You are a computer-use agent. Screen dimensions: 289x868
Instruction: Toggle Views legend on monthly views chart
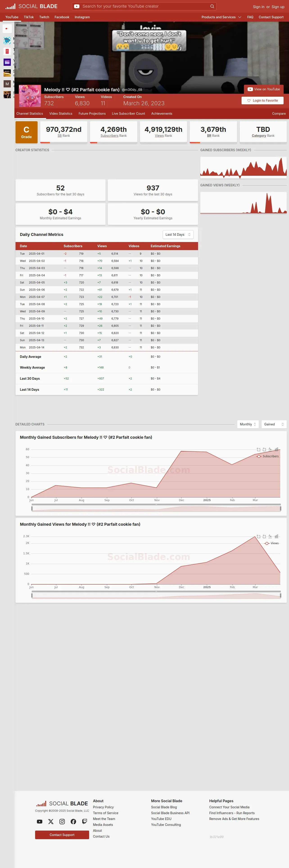tap(271, 543)
